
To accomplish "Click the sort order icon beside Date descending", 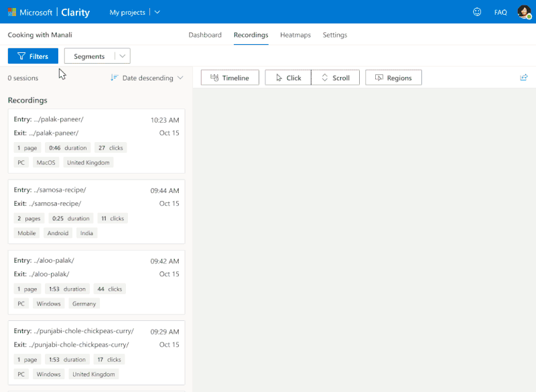I will 115,78.
